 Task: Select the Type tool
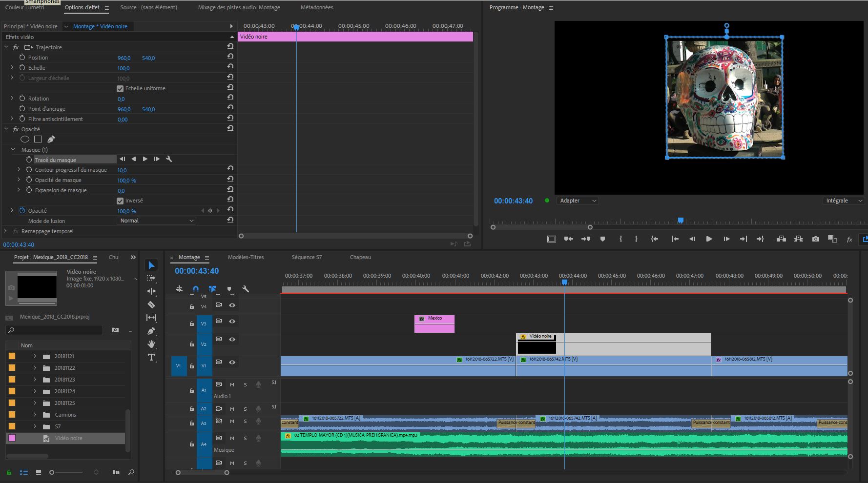[x=151, y=358]
